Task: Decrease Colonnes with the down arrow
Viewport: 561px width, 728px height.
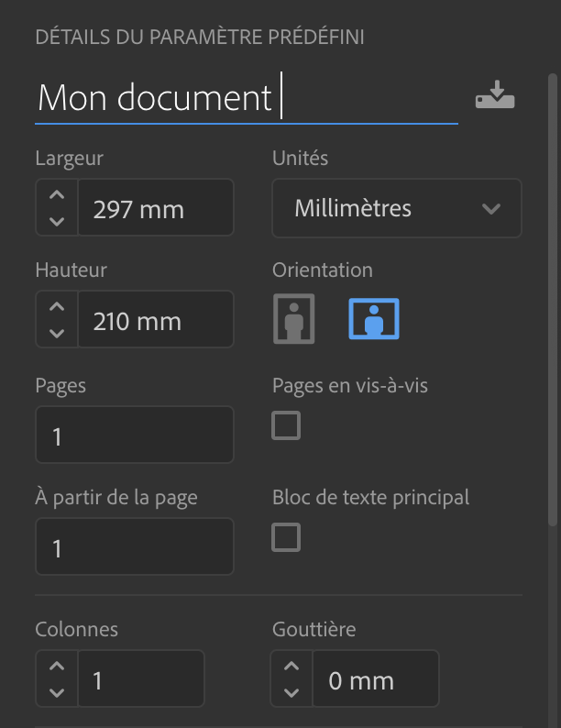Action: tap(57, 693)
